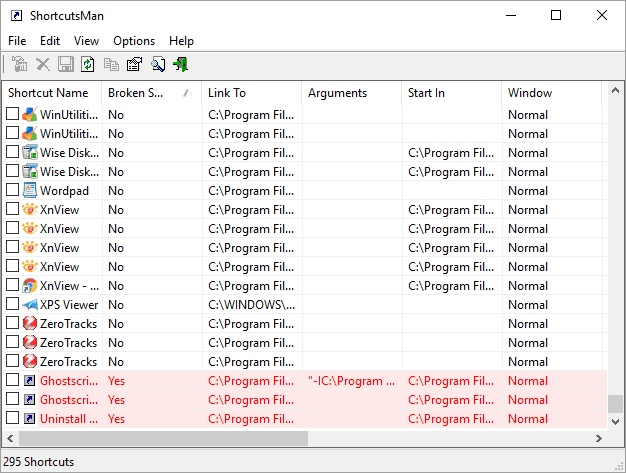
Task: Click the Link To cell of Wordpad row
Action: (251, 191)
